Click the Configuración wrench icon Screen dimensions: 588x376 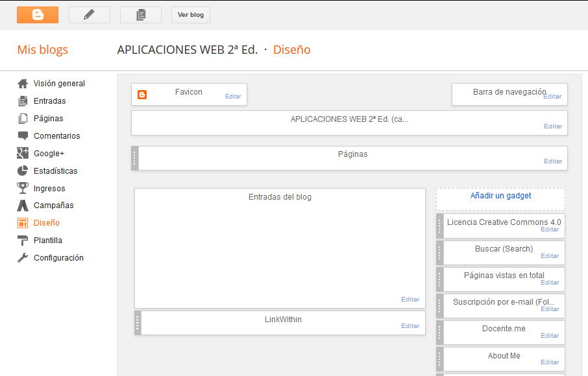click(x=23, y=257)
